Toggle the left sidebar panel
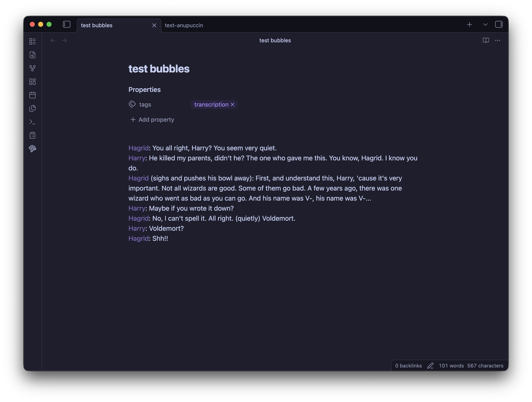Screen dimensions: 532x402 [x=67, y=24]
